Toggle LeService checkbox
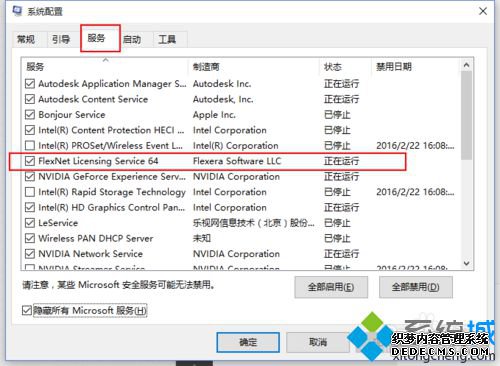Viewport: 500px width, 366px height. click(30, 223)
